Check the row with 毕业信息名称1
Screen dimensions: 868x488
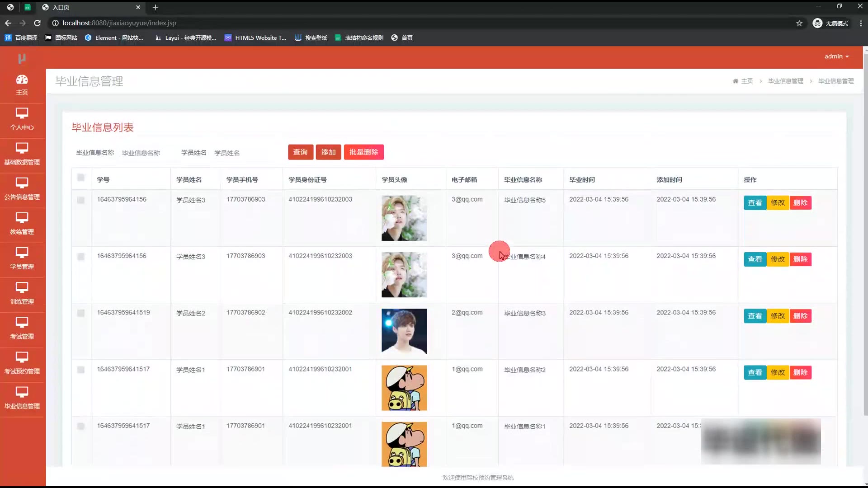[81, 426]
